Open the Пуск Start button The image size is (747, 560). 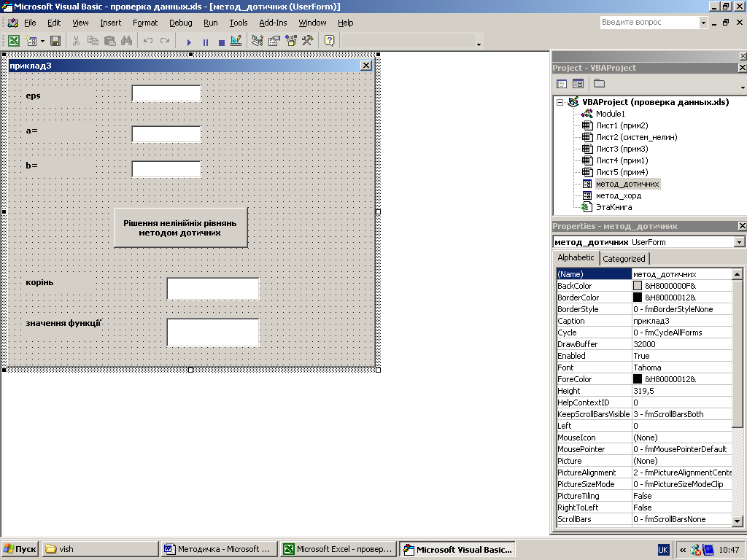pyautogui.click(x=20, y=549)
